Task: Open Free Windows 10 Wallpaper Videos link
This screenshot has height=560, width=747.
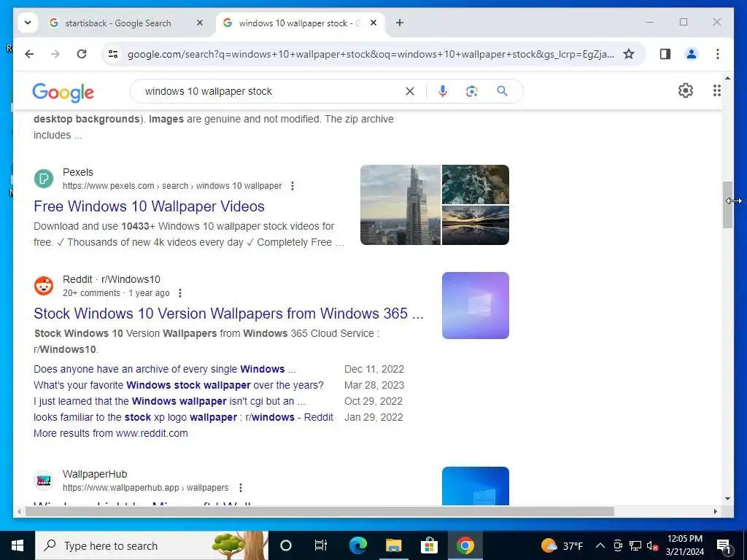Action: point(149,206)
